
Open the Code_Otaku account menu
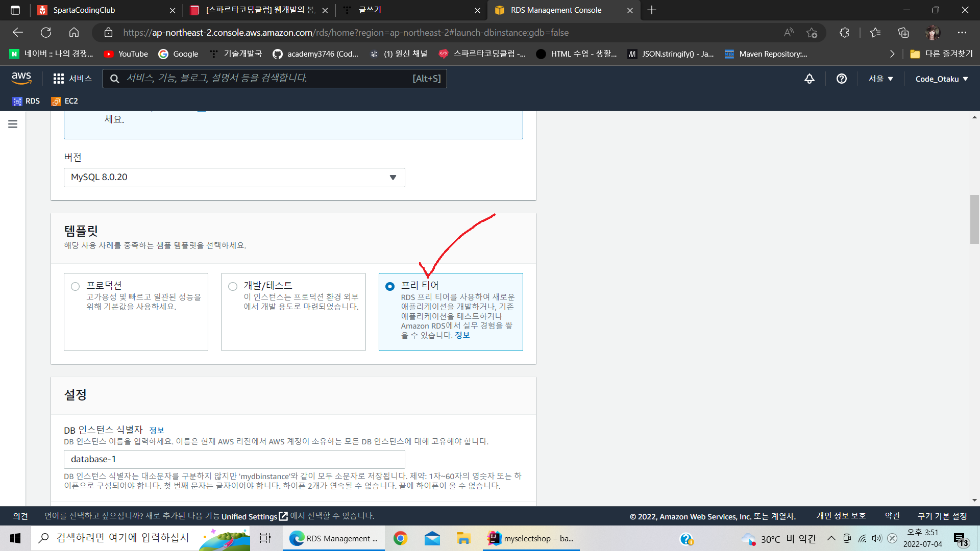click(x=942, y=79)
